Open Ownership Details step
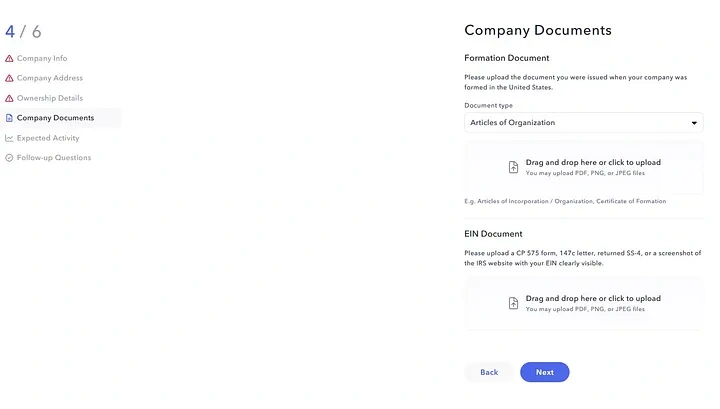The width and height of the screenshot is (720, 409). [50, 98]
